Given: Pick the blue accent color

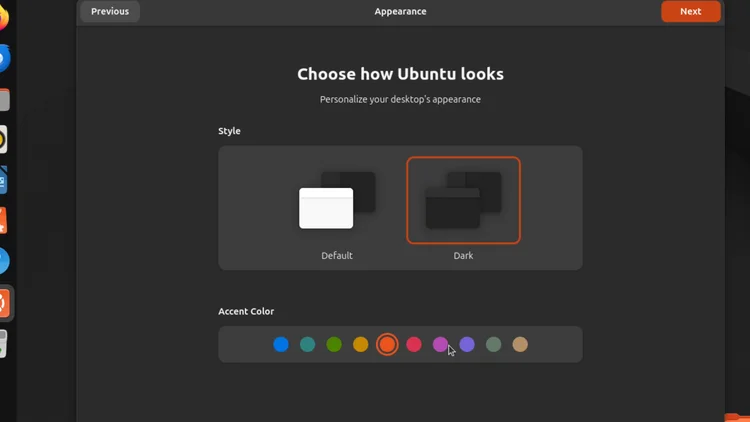Looking at the screenshot, I should pos(281,344).
